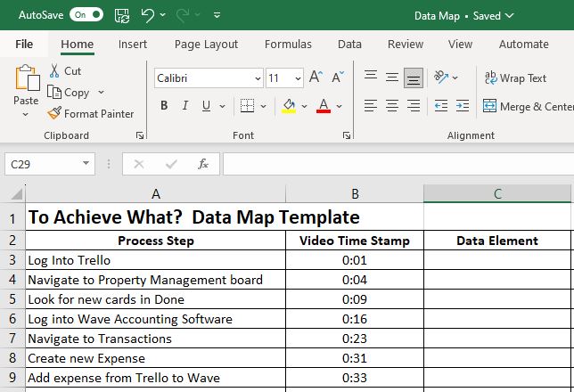Image resolution: width=574 pixels, height=392 pixels.
Task: Expand the Name Box dropdown arrow
Action: 86,164
